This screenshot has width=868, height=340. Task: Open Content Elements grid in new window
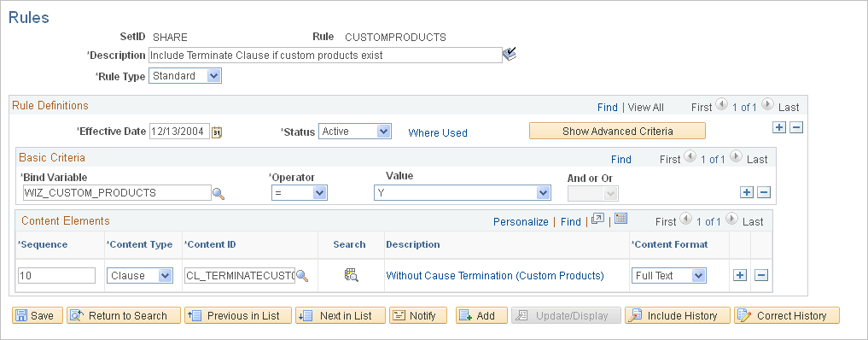(x=597, y=220)
